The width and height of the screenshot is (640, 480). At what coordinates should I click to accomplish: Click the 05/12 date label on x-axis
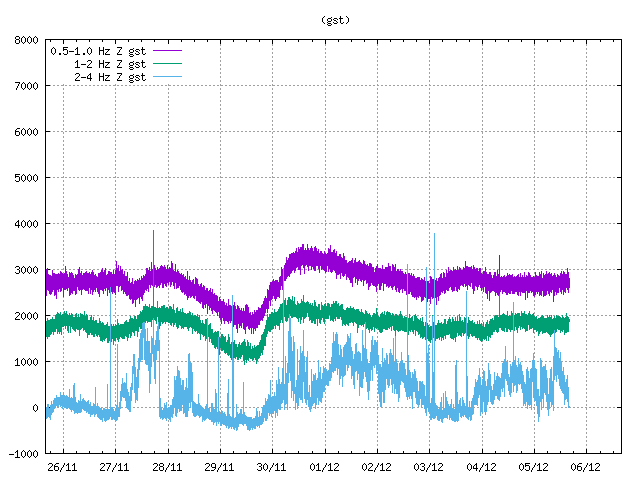[x=533, y=467]
